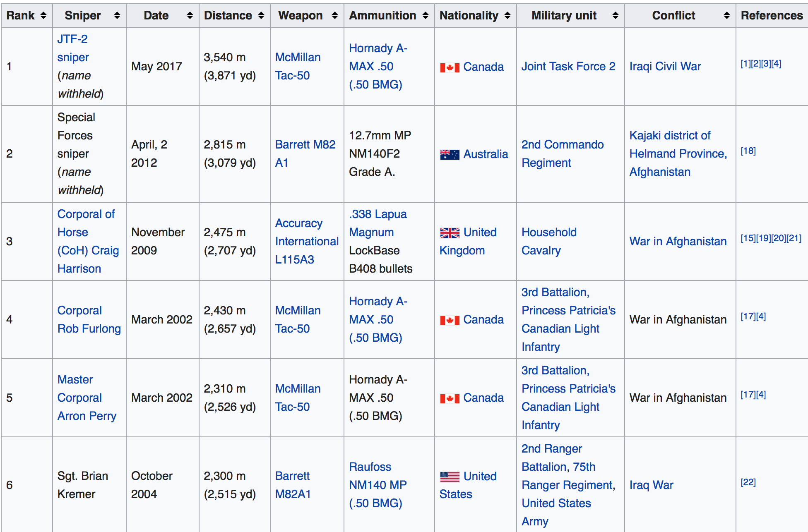Sort by Conflict column arrows
This screenshot has width=808, height=532.
(x=726, y=16)
